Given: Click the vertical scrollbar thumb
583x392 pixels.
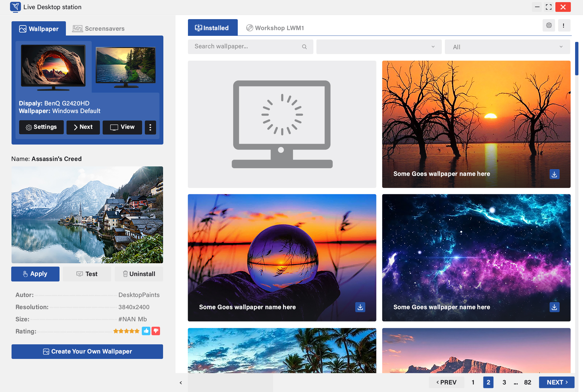Looking at the screenshot, I should point(577,59).
